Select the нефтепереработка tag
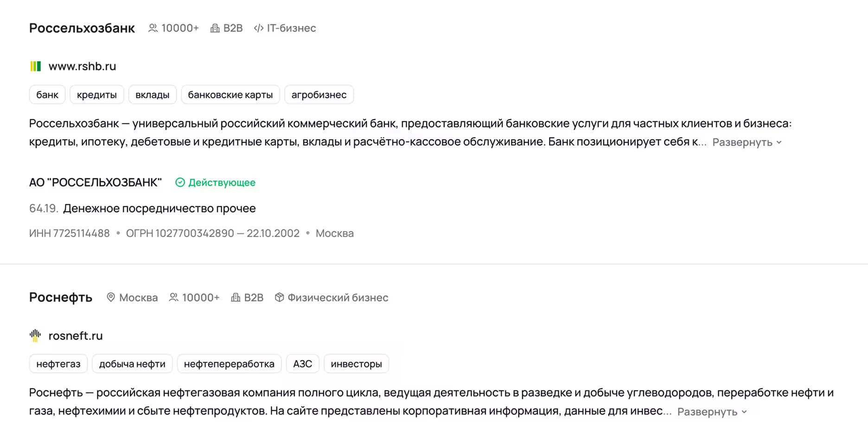The image size is (868, 441). click(229, 364)
